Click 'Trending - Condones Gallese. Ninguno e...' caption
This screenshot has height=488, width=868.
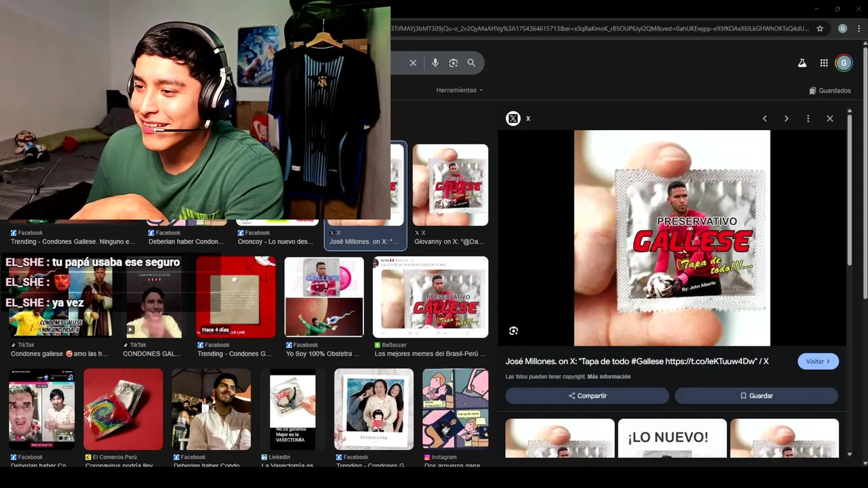pos(73,242)
